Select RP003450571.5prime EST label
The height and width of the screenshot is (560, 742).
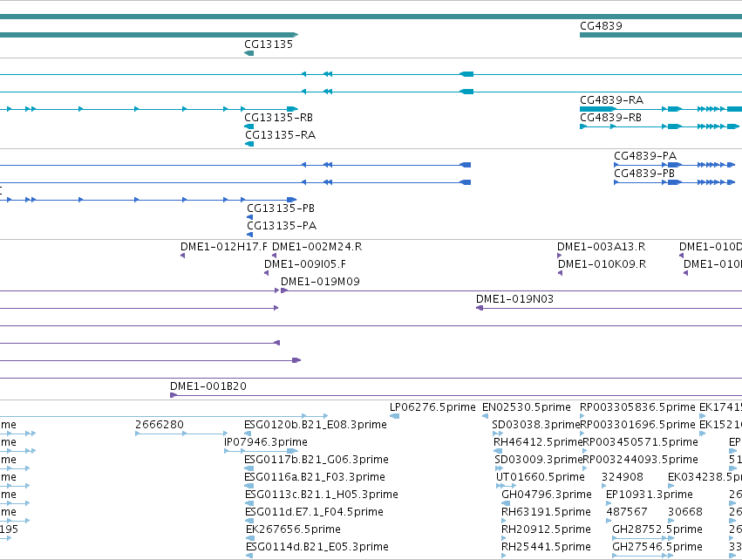coord(641,442)
